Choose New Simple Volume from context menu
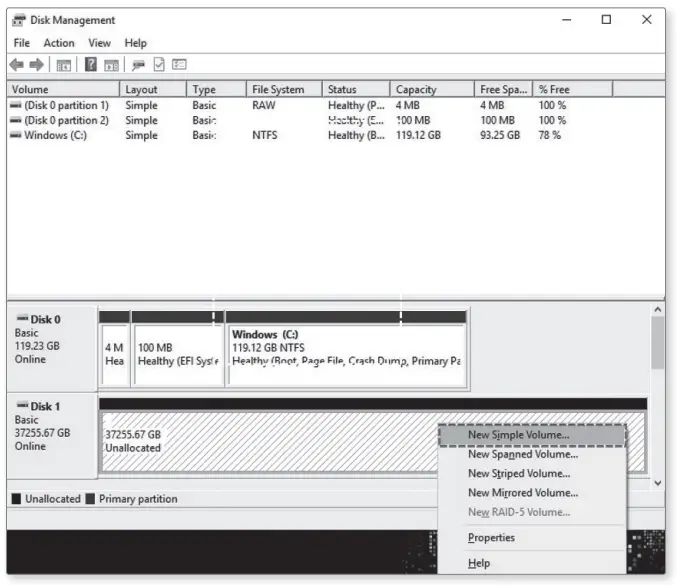The width and height of the screenshot is (677, 585). (x=518, y=435)
